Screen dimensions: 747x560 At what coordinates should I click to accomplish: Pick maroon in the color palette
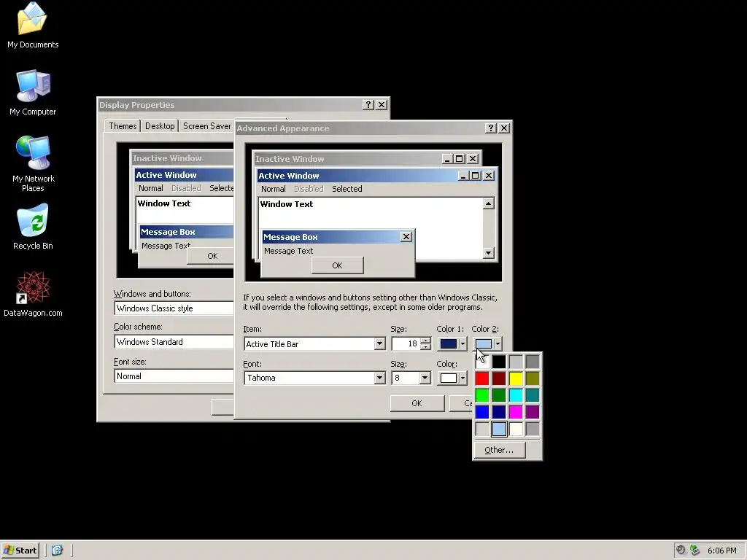pos(499,378)
